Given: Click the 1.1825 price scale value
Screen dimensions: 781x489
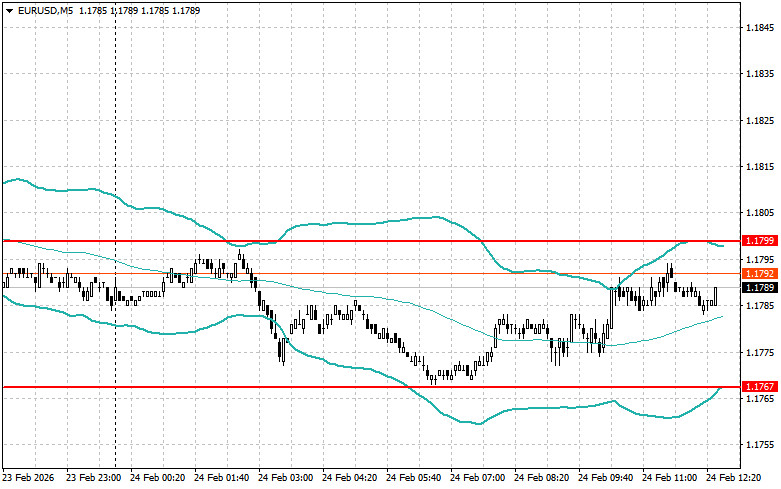Looking at the screenshot, I should pyautogui.click(x=760, y=121).
